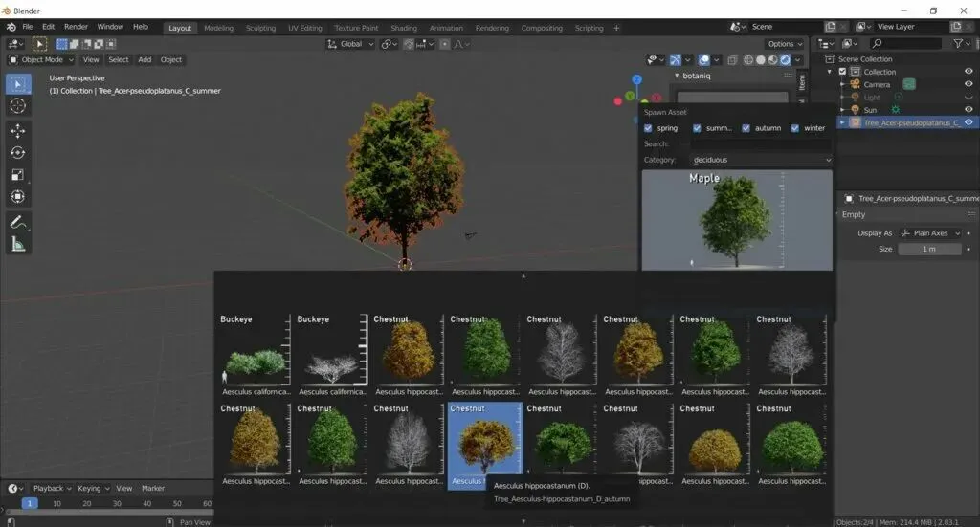Choose the Measure tool
The width and height of the screenshot is (980, 527).
17,245
